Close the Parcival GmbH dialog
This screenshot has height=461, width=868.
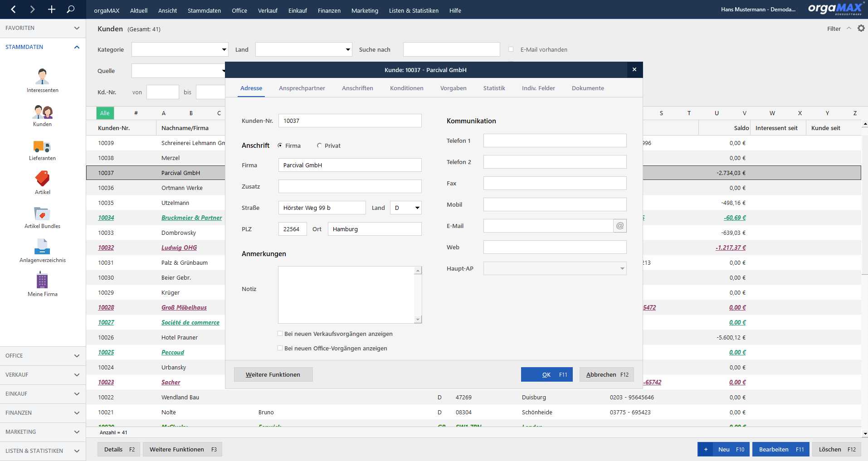coord(634,69)
